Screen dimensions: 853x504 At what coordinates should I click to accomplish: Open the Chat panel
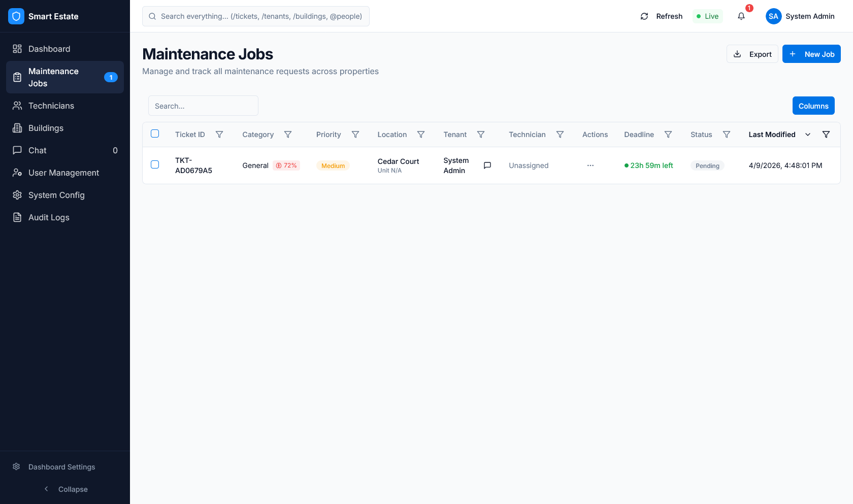(x=37, y=150)
